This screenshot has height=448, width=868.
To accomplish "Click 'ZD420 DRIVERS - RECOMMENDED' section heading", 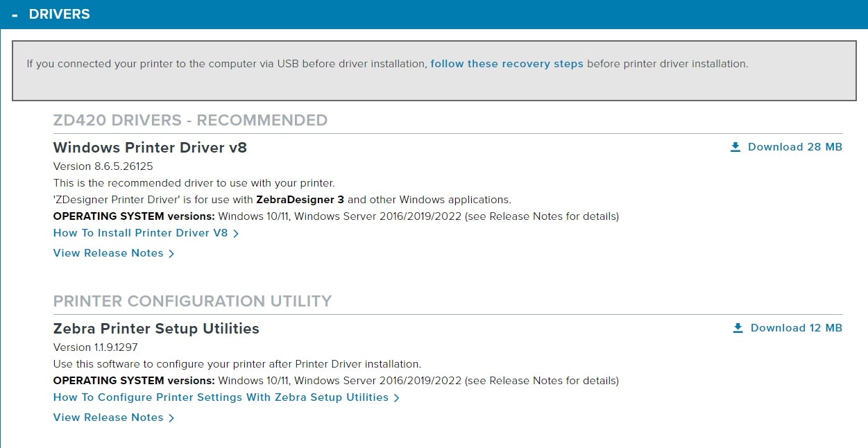I will (190, 120).
